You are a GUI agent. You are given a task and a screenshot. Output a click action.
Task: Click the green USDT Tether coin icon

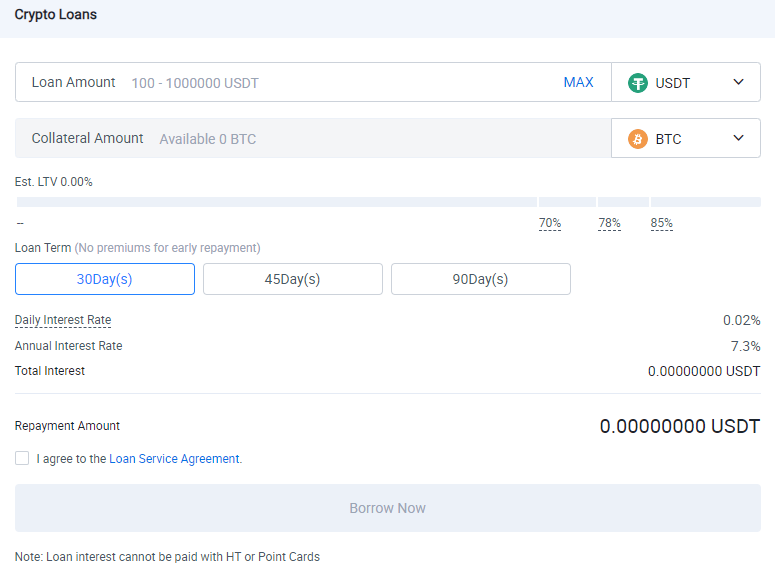638,83
